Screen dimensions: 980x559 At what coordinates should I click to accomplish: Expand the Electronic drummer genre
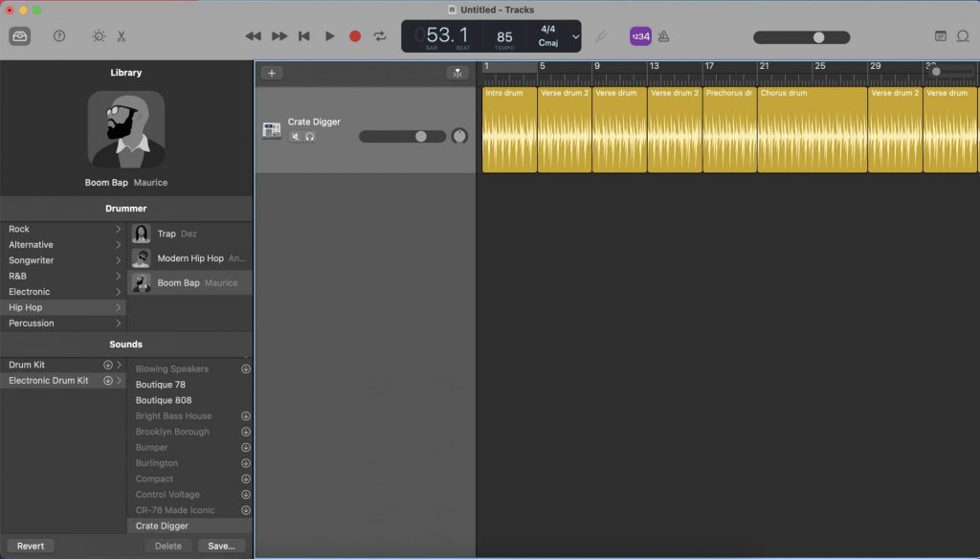coord(63,291)
